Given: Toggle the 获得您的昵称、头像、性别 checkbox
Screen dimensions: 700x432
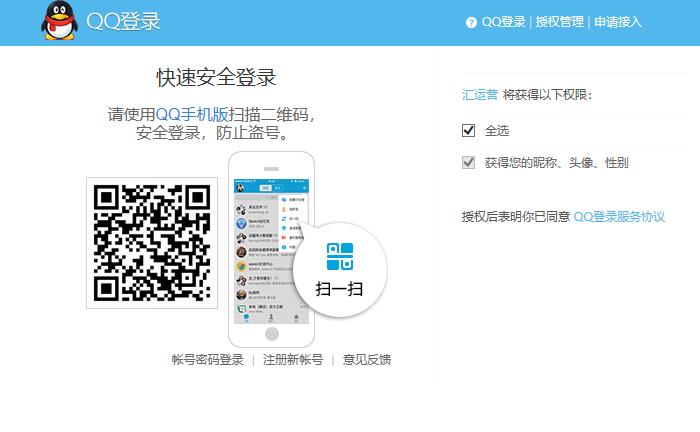Looking at the screenshot, I should point(468,162).
